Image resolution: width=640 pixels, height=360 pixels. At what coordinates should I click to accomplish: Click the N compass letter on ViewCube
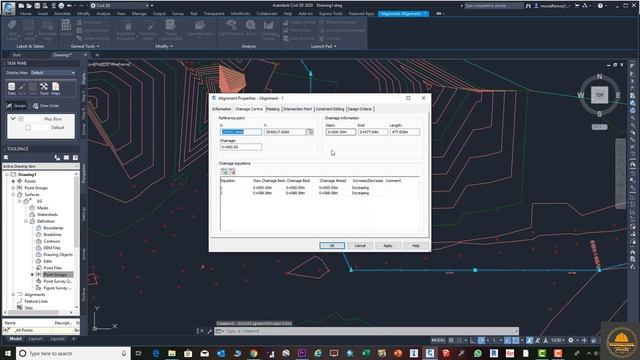pyautogui.click(x=599, y=76)
